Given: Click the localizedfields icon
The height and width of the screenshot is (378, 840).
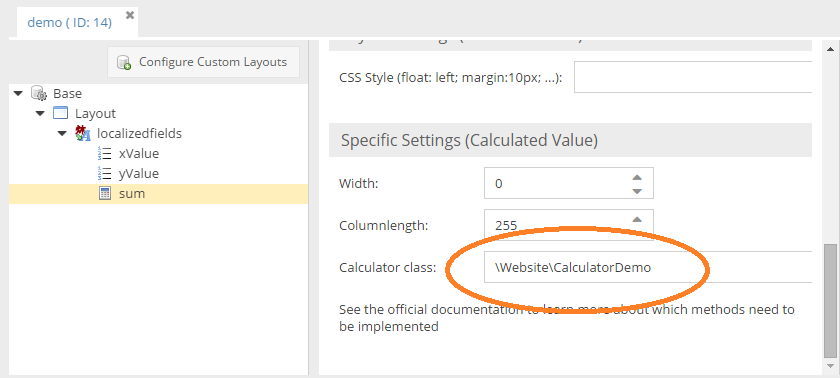Looking at the screenshot, I should (x=83, y=133).
